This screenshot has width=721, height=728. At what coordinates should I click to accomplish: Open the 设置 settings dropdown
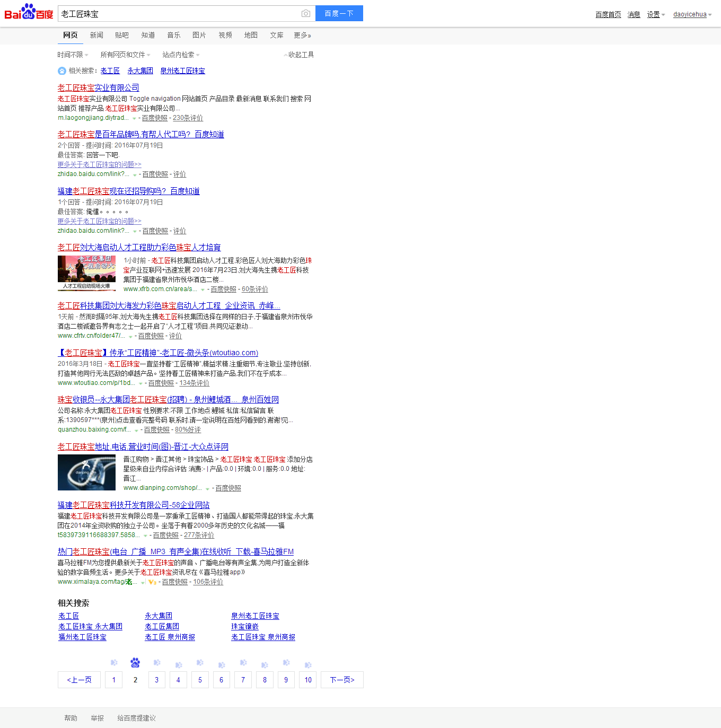[x=656, y=14]
